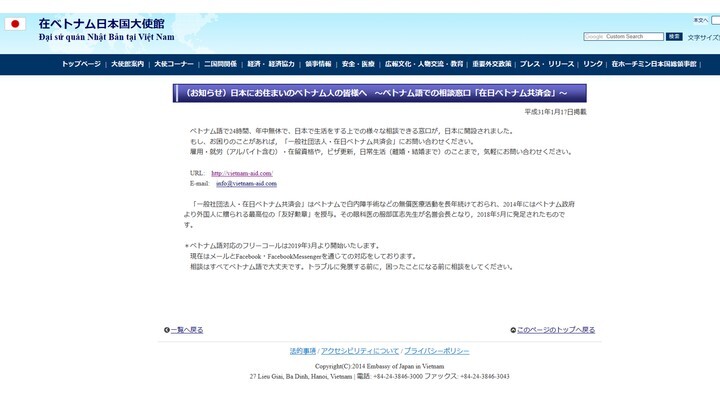Open the 広報文化・人物交流・教育 menu item
This screenshot has height=405, width=720.
click(x=424, y=64)
